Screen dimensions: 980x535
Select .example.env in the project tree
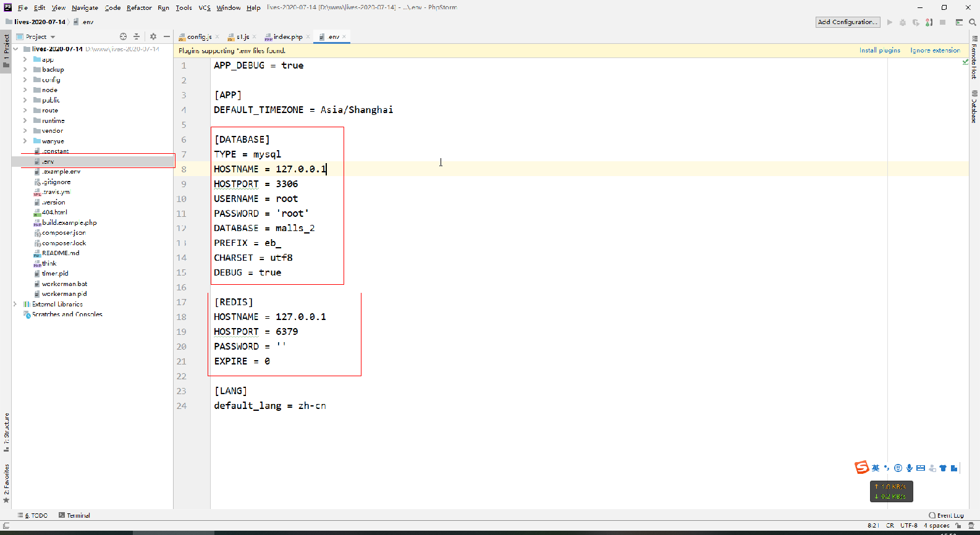tap(61, 172)
